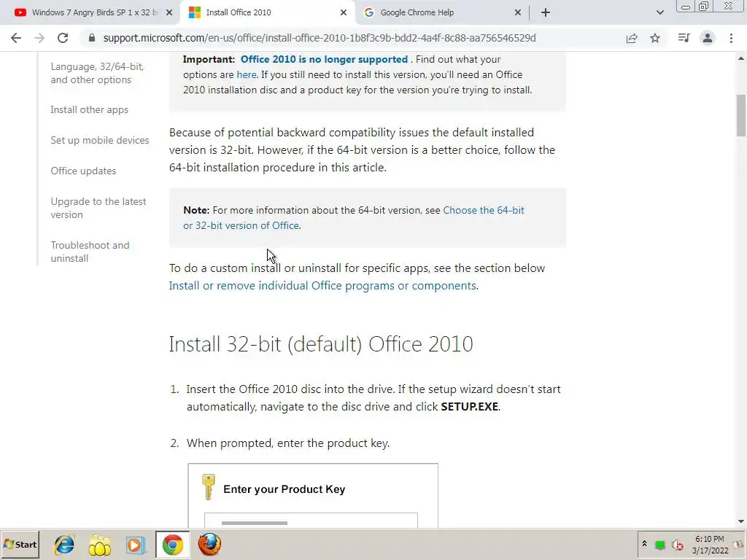
Task: Click the page's vertical scrollbar thumb
Action: pyautogui.click(x=741, y=115)
